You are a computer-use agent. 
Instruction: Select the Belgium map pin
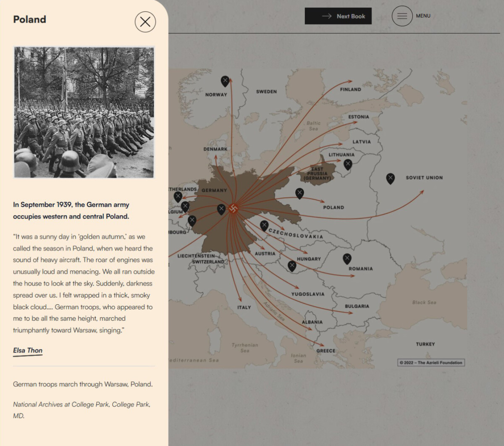(185, 206)
